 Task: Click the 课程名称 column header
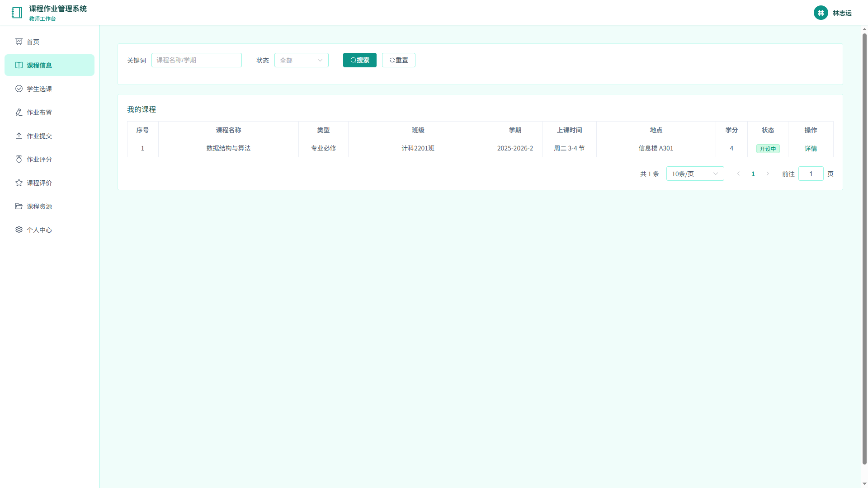pyautogui.click(x=228, y=130)
